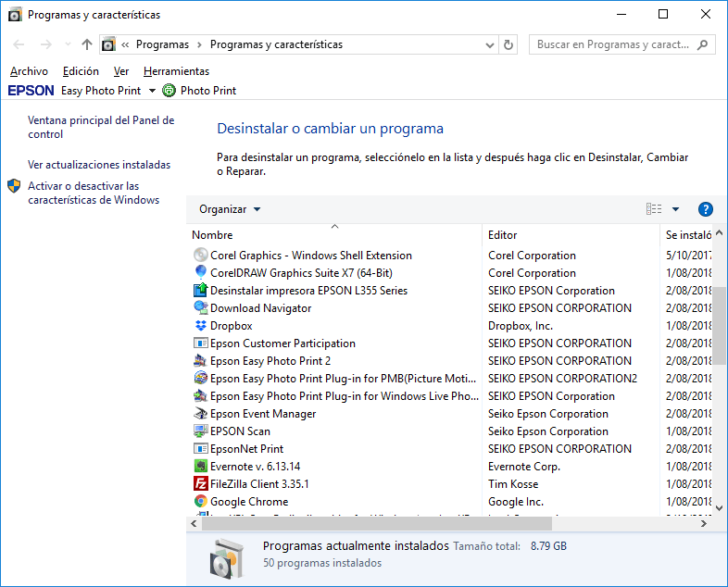The height and width of the screenshot is (587, 728).
Task: Select the Evernote v. 6.13.14 row name
Action: coord(256,467)
